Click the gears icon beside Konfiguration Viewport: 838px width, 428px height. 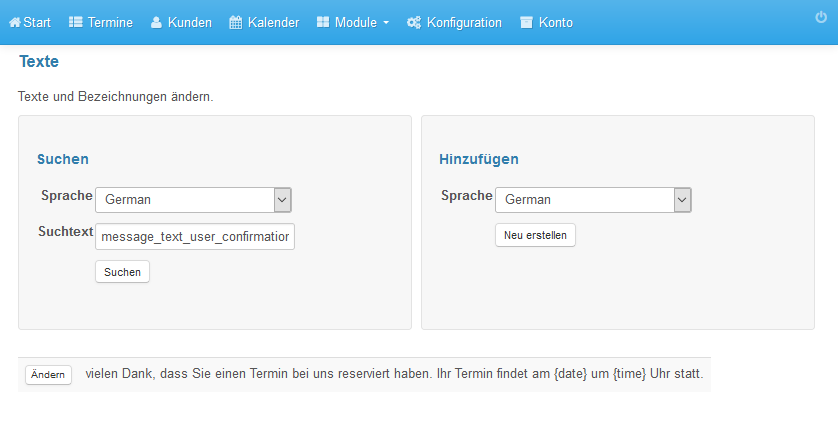pos(414,22)
